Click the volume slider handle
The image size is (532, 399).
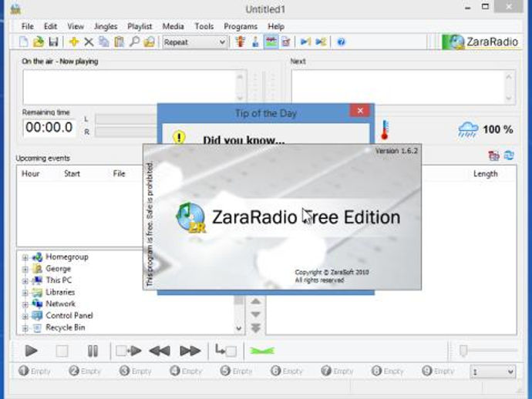(x=463, y=350)
